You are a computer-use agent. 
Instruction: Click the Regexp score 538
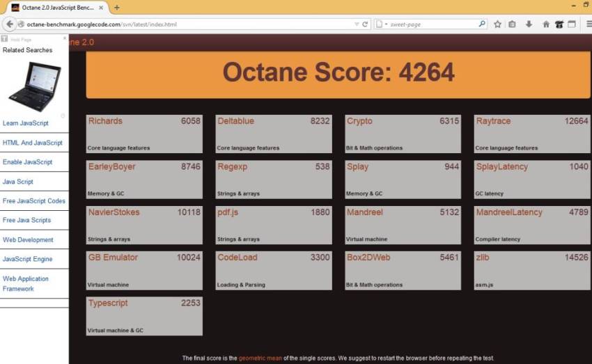[322, 167]
